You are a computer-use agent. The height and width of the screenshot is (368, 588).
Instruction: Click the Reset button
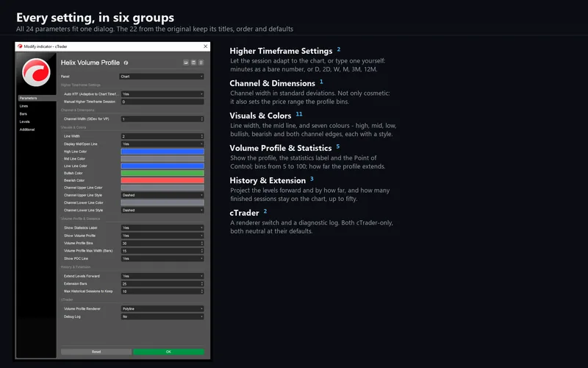point(96,352)
